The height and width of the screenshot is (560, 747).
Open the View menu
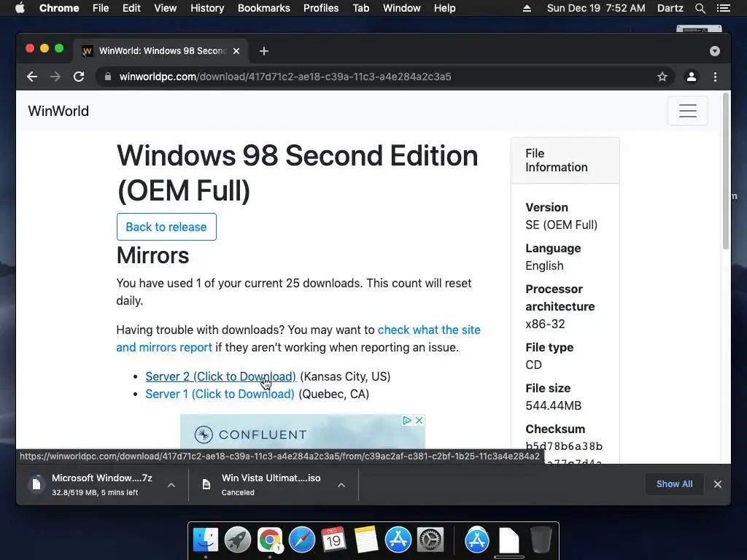point(166,8)
